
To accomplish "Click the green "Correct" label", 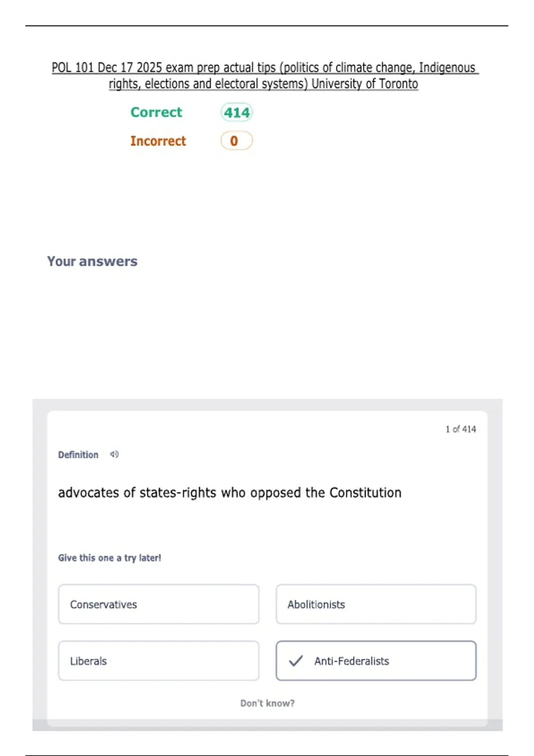I will tap(156, 112).
